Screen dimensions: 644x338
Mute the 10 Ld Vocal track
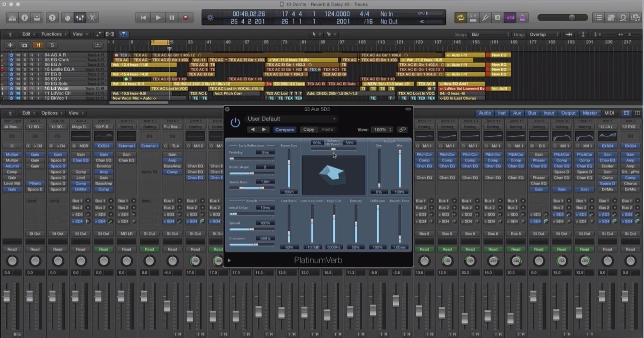[x=18, y=89]
